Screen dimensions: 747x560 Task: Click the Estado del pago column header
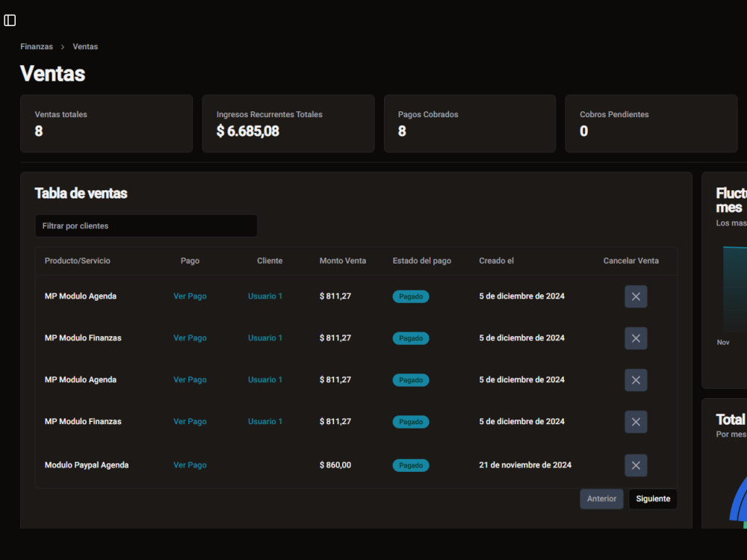421,261
